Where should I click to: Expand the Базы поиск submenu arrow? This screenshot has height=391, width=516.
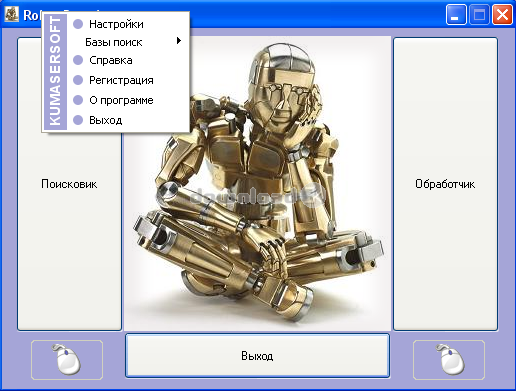179,41
